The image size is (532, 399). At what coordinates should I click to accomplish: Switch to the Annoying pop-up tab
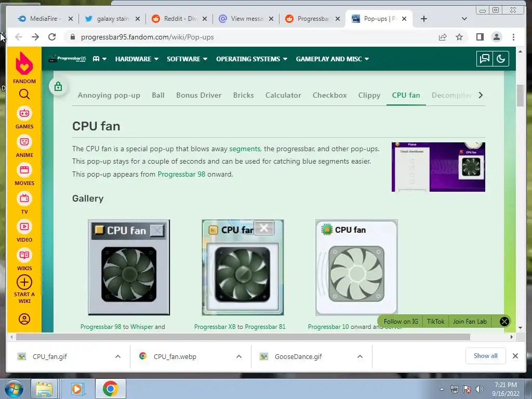(109, 96)
